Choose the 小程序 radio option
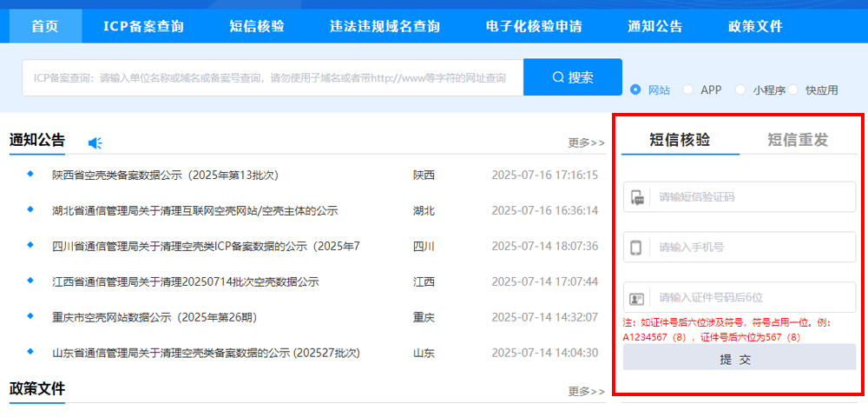Screen dimensions: 868x417 click(x=740, y=89)
